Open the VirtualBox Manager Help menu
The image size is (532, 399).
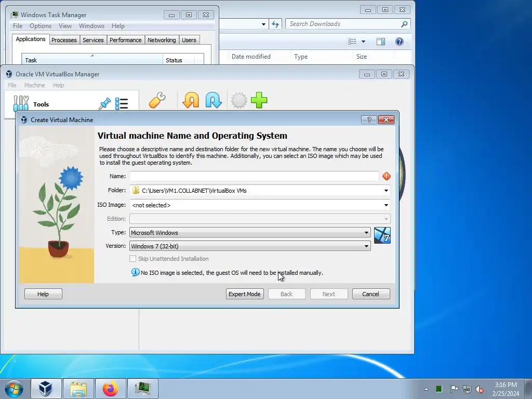tap(58, 85)
